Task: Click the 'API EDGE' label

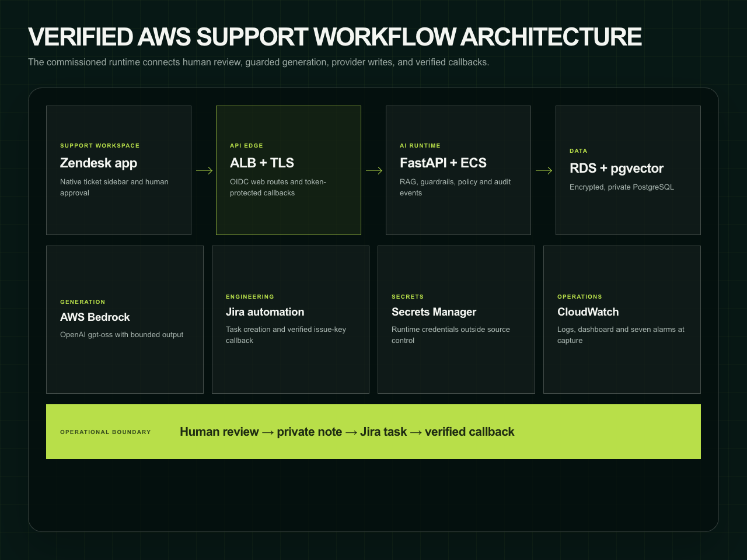Action: 246,146
